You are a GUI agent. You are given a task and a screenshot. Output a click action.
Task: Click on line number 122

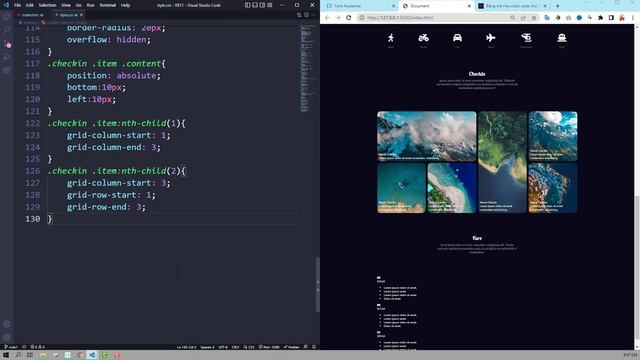click(33, 123)
